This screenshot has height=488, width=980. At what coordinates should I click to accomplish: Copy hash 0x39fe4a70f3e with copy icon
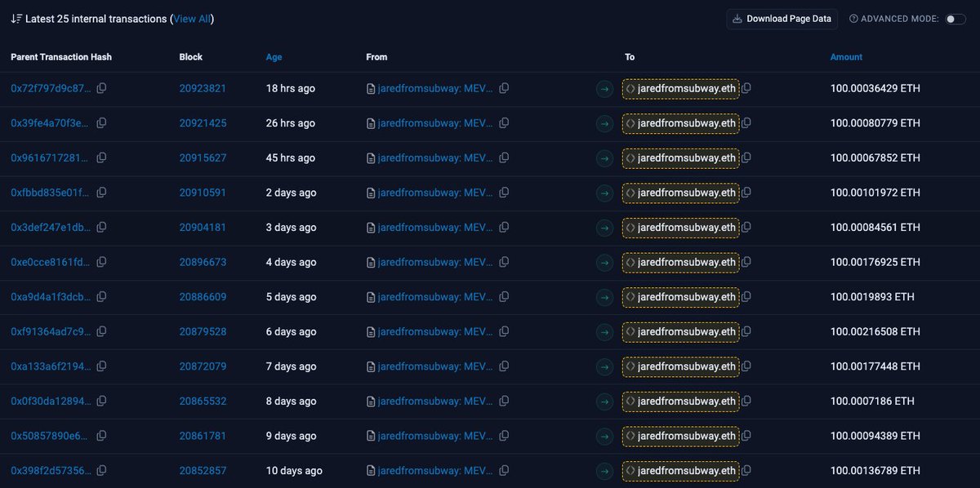click(101, 123)
